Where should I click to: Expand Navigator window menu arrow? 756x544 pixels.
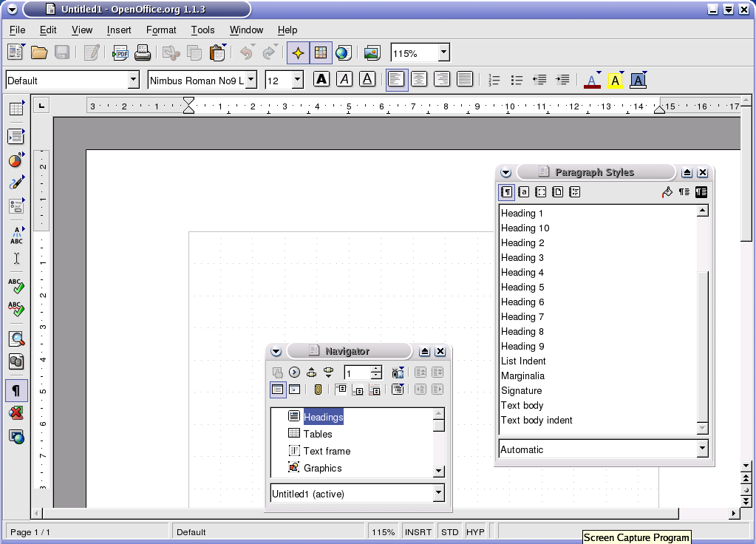276,351
